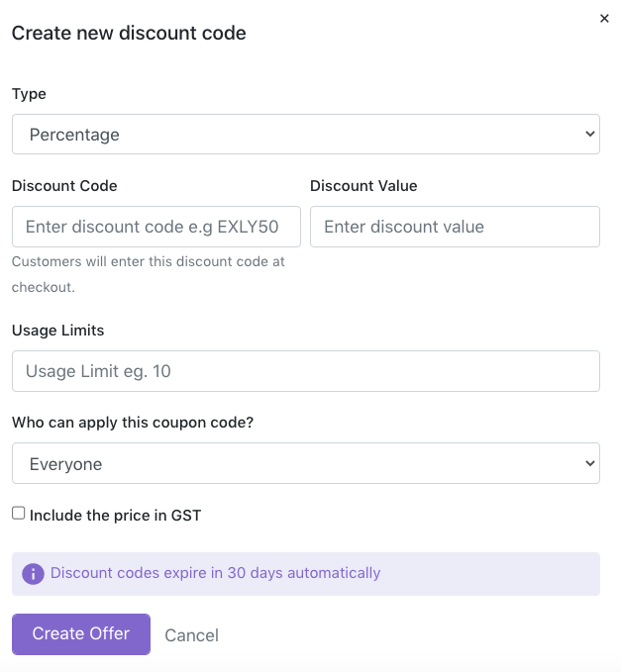Click the Include the price in GST label
621x672 pixels.
(x=115, y=516)
